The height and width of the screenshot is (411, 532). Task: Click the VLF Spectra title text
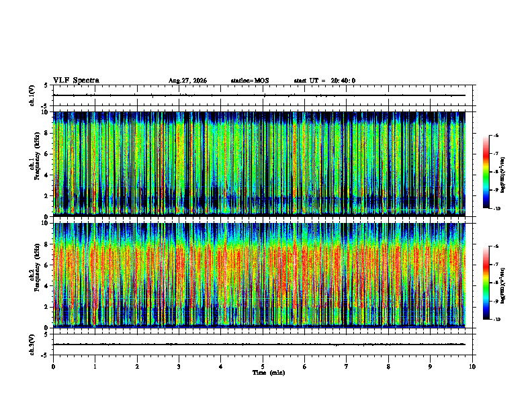coord(76,81)
